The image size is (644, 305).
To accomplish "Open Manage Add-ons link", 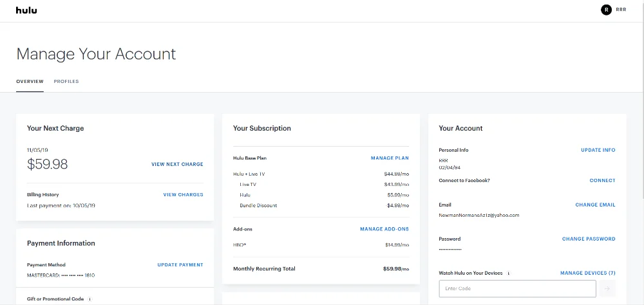I will (384, 229).
